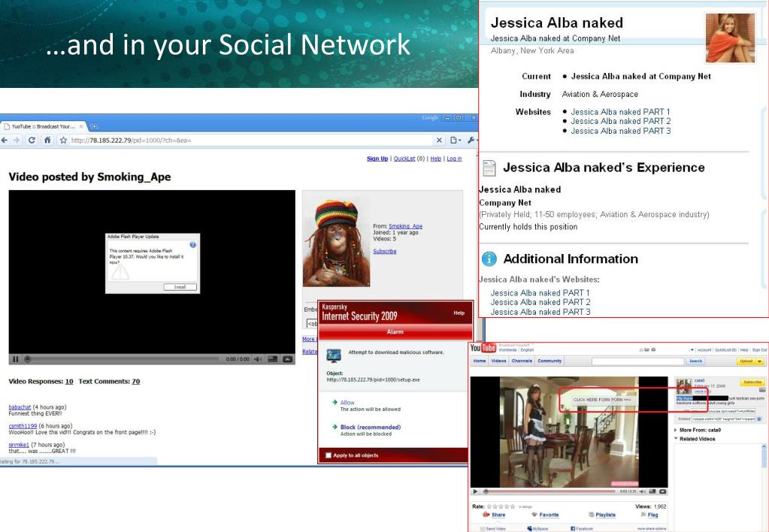Go forward in the Chrome browser

17,141
